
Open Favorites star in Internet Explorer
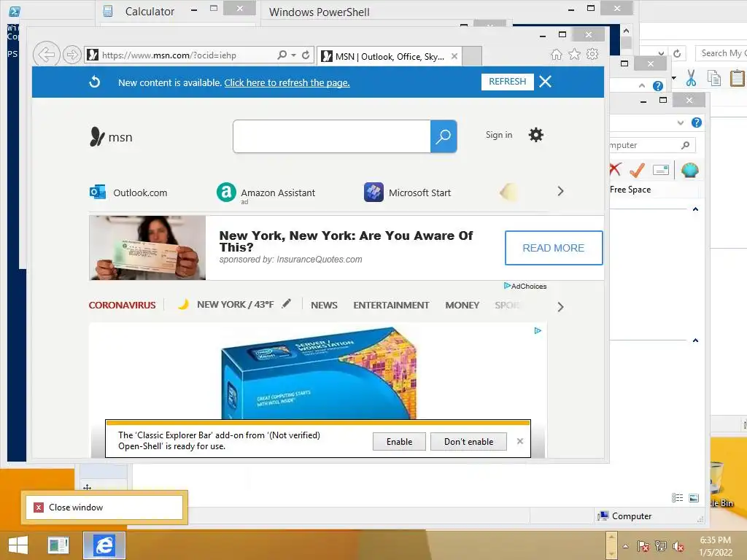pos(575,54)
